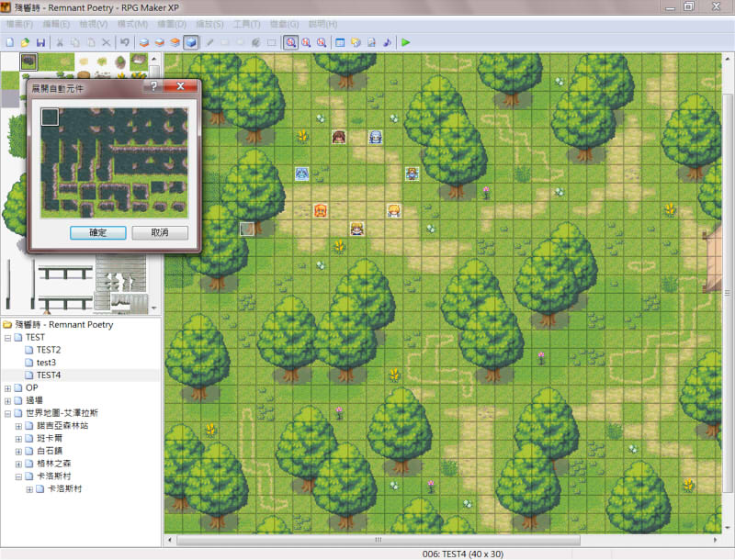Set map zoom to 1:4 magnifier
Viewport: 735px width, 560px height.
pos(322,42)
